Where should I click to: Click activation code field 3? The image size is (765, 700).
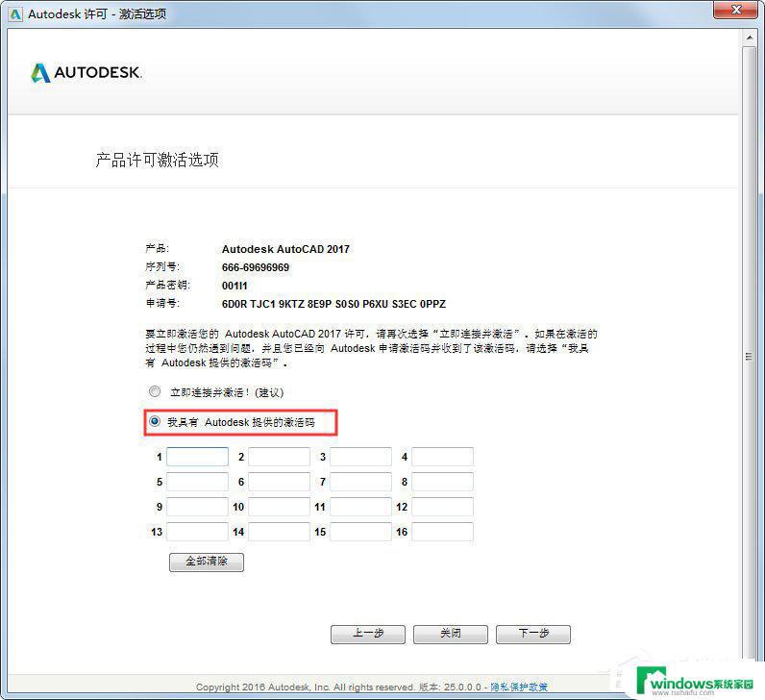coord(361,457)
